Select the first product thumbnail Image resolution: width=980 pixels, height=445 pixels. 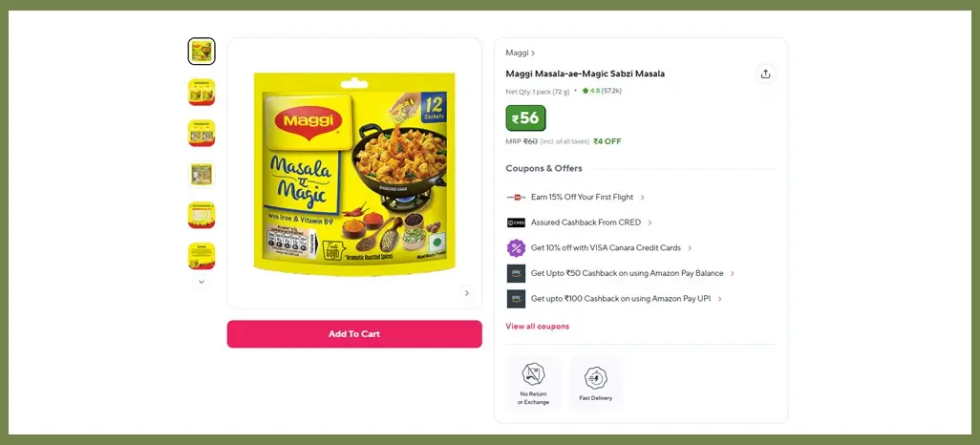(202, 52)
